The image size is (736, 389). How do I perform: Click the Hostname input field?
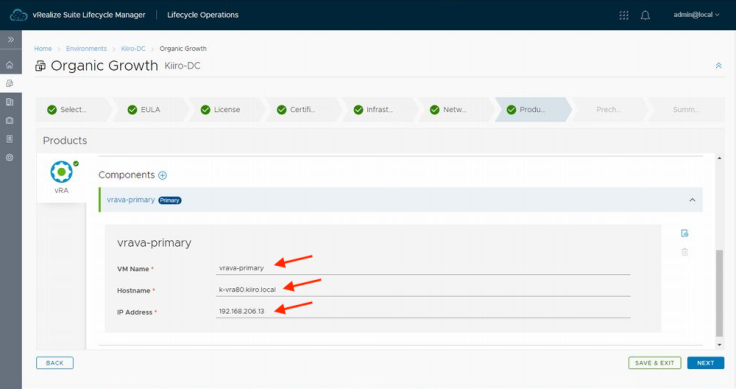[x=422, y=290]
